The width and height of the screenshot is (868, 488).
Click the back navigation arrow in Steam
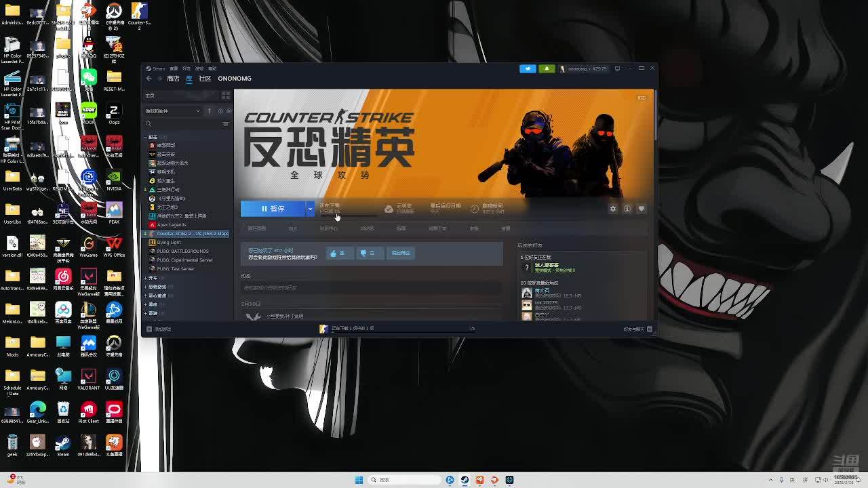pyautogui.click(x=149, y=79)
